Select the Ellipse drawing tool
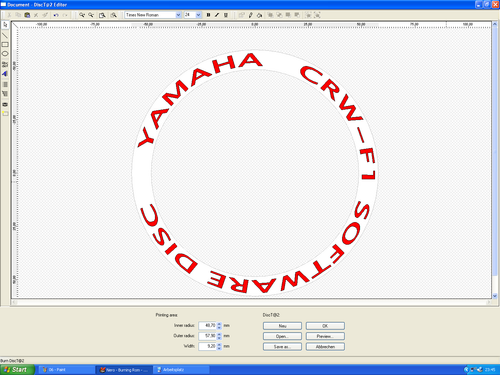 tap(5, 54)
